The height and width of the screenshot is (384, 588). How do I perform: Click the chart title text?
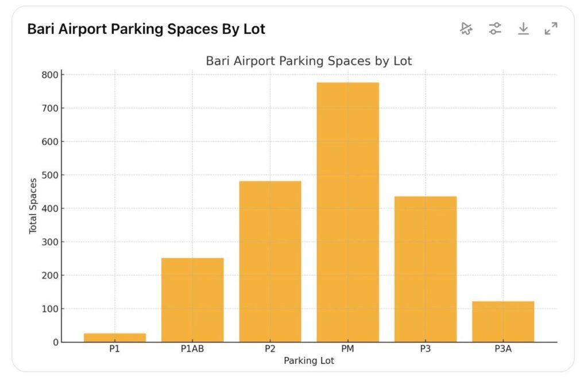tap(309, 61)
